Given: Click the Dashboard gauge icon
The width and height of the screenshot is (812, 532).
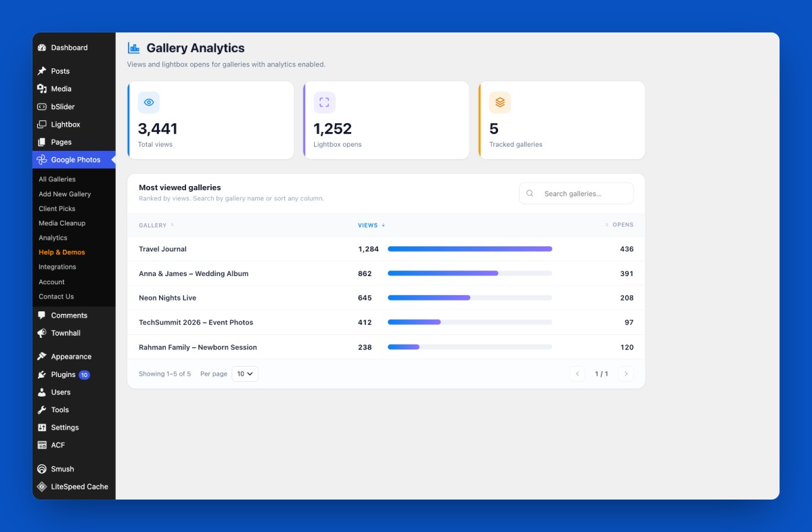Looking at the screenshot, I should tap(42, 48).
